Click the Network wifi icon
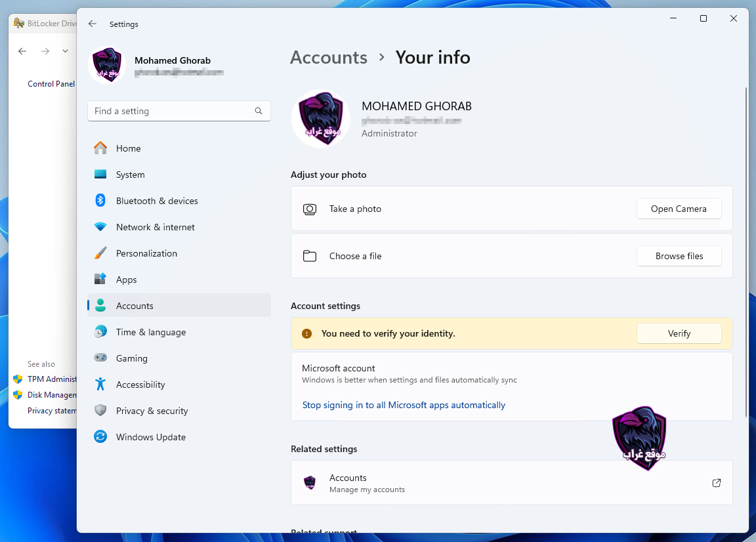The image size is (756, 542). tap(100, 226)
